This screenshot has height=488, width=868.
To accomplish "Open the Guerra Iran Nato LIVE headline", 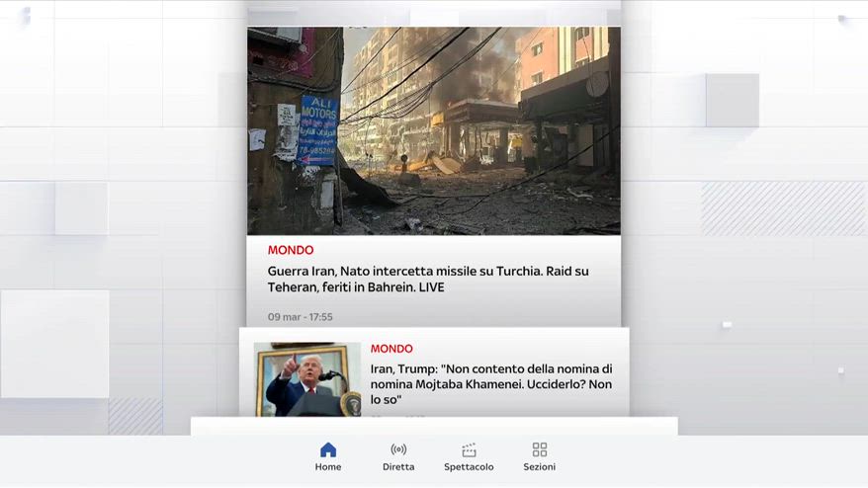I will tap(428, 280).
